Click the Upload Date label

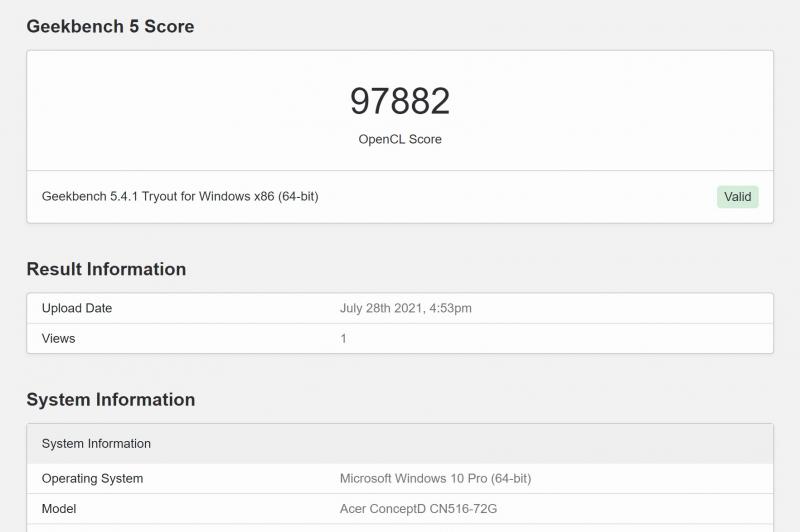77,308
